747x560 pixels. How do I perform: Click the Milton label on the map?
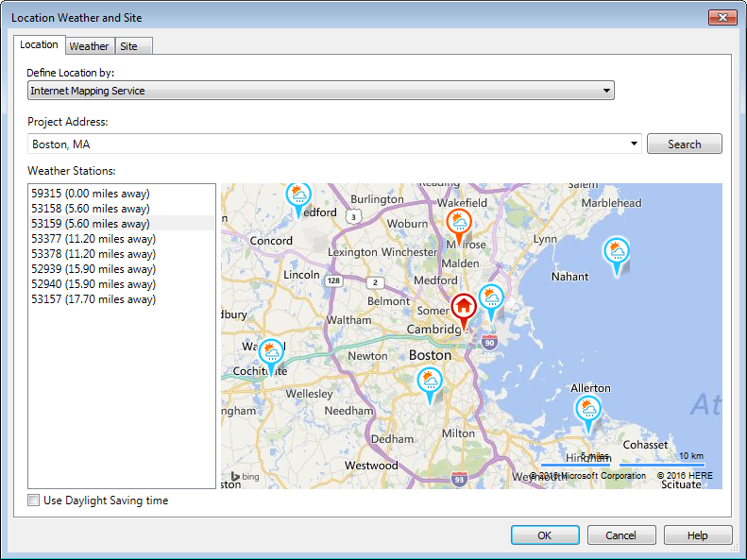tap(458, 433)
